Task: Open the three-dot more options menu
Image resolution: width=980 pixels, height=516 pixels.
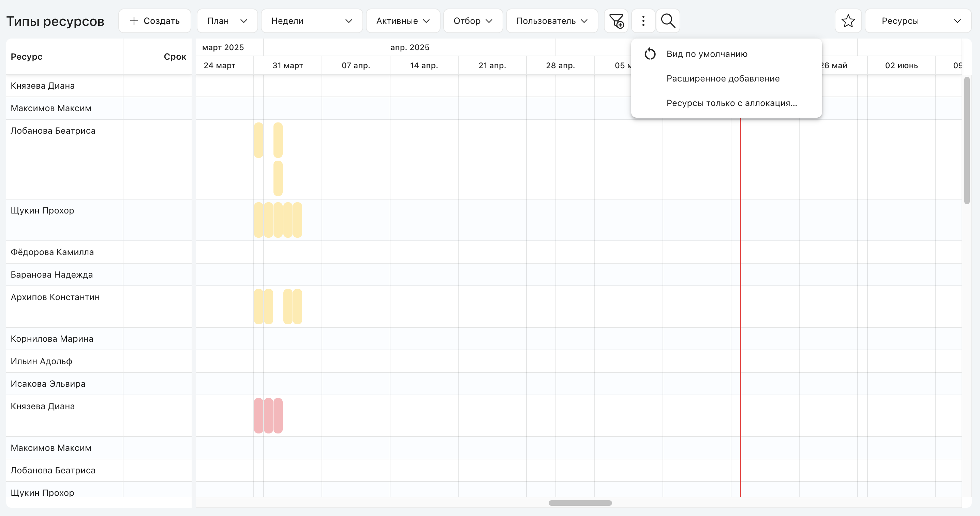Action: pyautogui.click(x=643, y=21)
